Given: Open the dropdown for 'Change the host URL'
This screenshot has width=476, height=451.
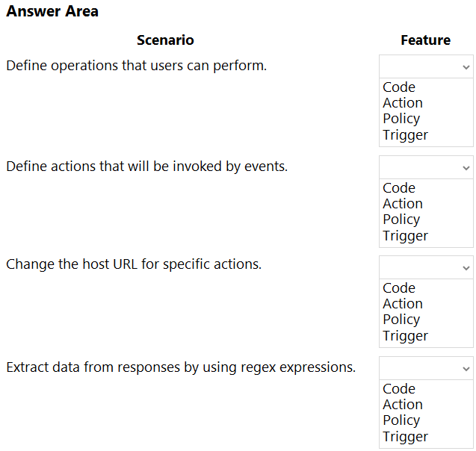Looking at the screenshot, I should (x=426, y=267).
